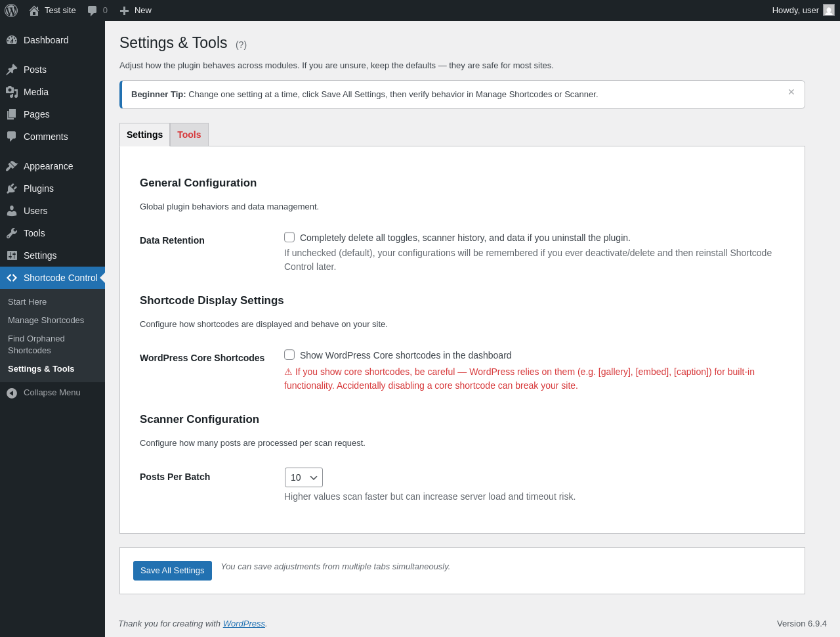This screenshot has width=840, height=637.
Task: Click Save All Settings button
Action: coord(173,571)
